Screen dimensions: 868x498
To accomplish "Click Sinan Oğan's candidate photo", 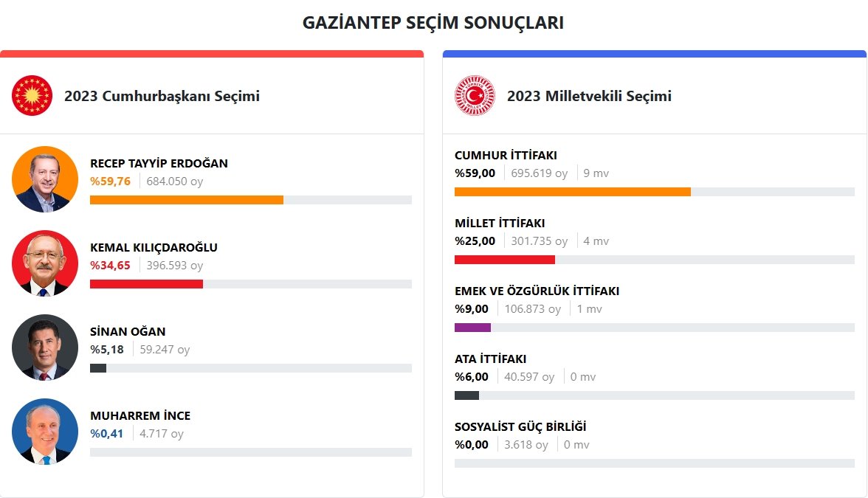I will coord(45,347).
